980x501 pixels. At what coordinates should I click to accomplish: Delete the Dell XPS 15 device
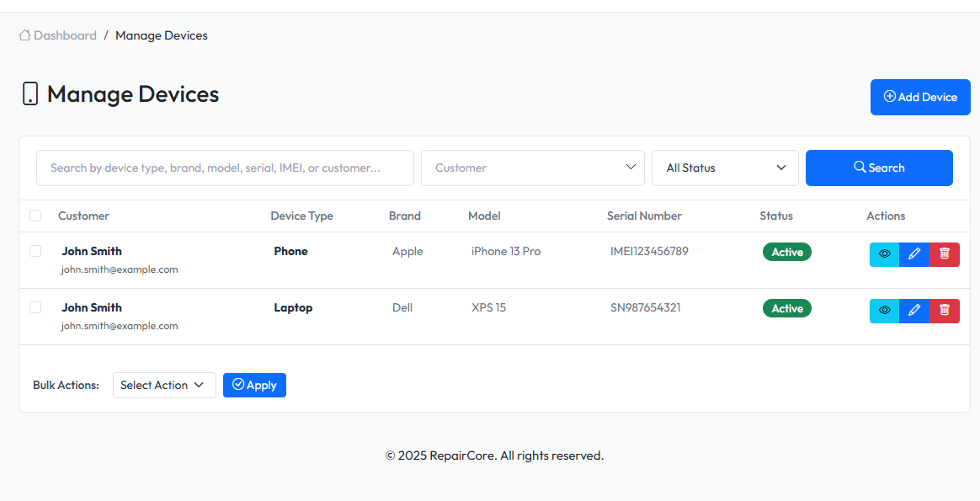pyautogui.click(x=945, y=311)
